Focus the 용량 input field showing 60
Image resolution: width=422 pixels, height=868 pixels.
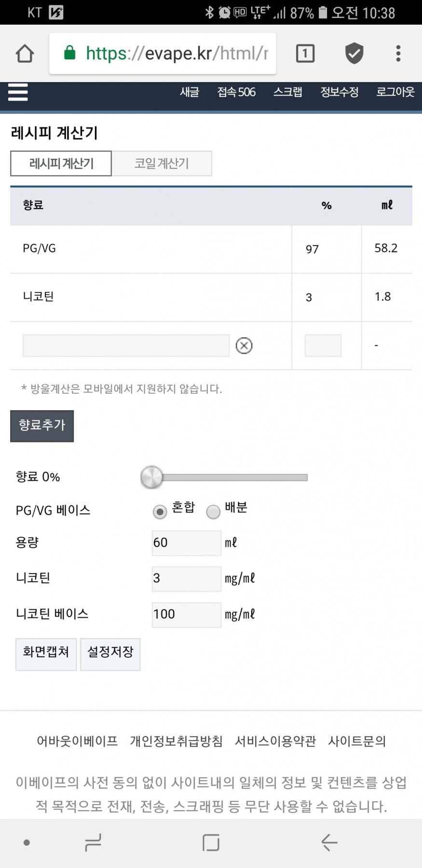click(187, 543)
